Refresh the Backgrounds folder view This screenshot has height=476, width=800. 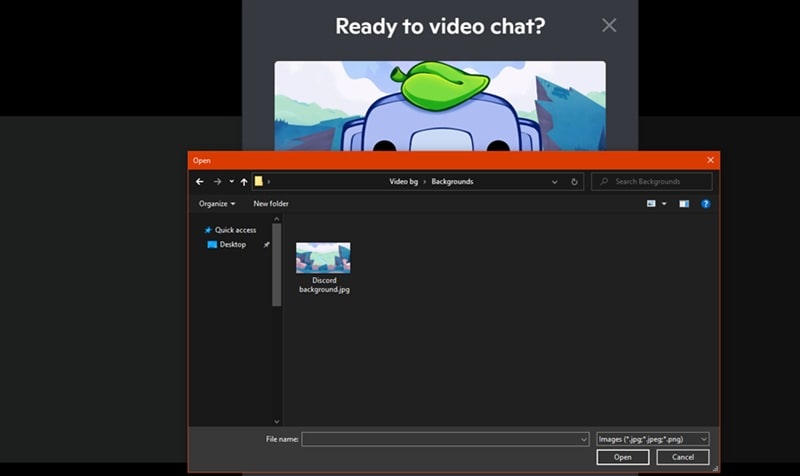coord(574,182)
